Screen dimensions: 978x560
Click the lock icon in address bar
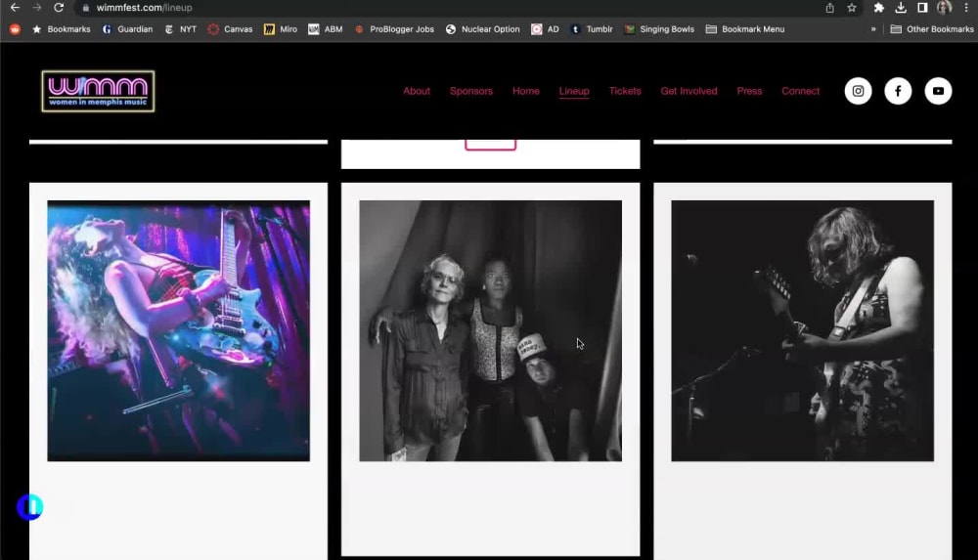(86, 8)
